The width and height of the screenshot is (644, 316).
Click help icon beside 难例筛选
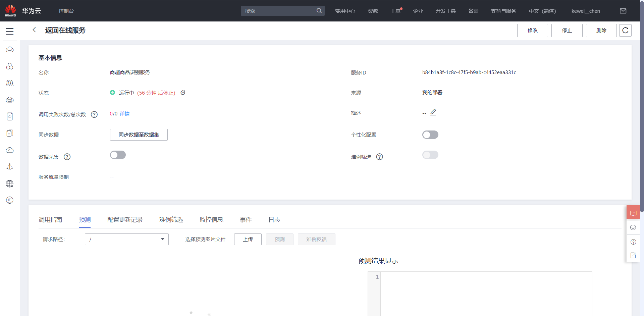tap(379, 157)
